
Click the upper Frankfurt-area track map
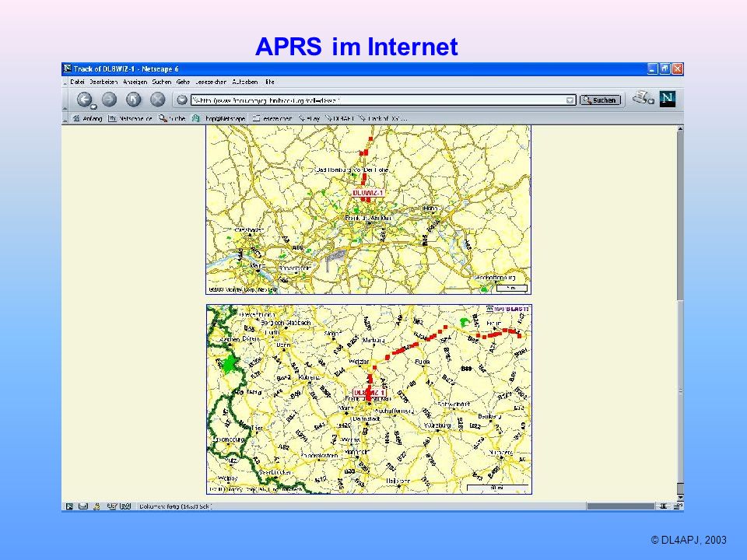[x=368, y=209]
